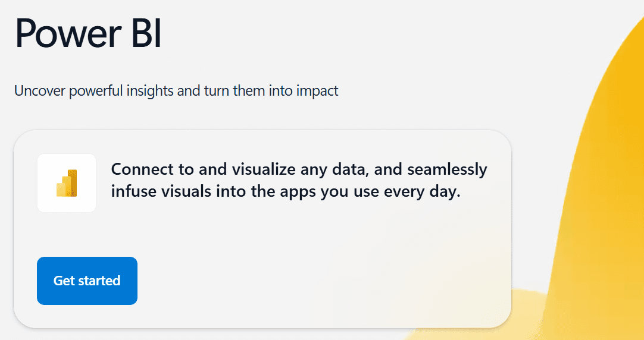
Task: Click the large Power BI heading
Action: pyautogui.click(x=88, y=34)
